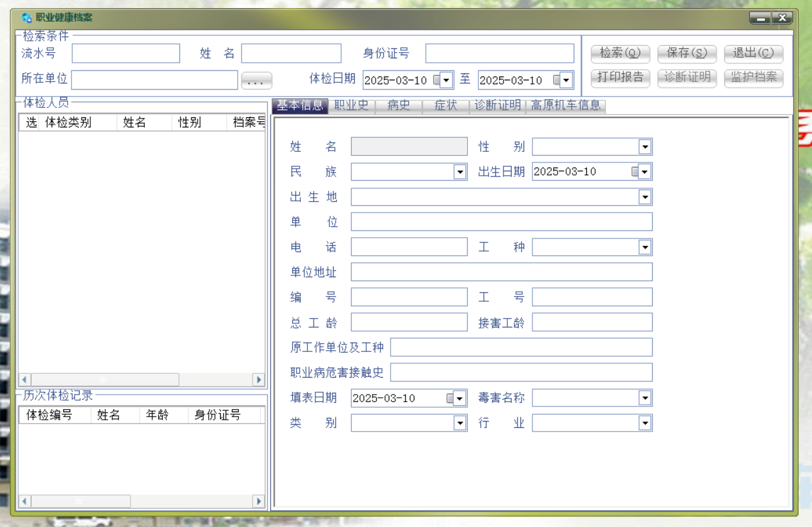
Task: Open the 类别 dropdown
Action: coord(460,423)
